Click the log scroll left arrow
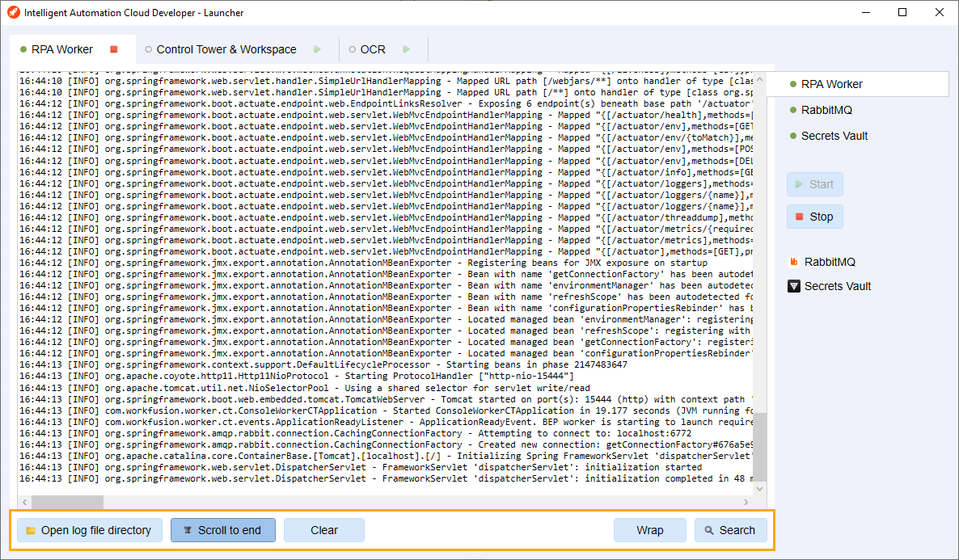This screenshot has height=560, width=959. 24,502
